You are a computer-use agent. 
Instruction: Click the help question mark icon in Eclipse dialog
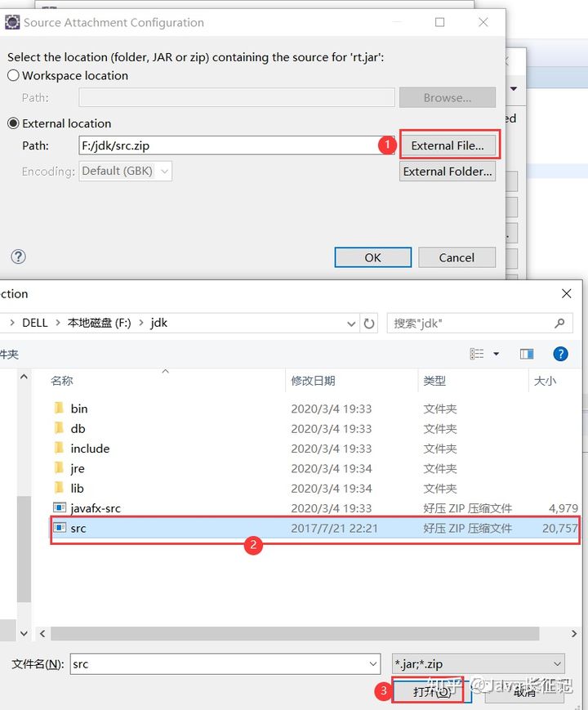click(x=18, y=257)
